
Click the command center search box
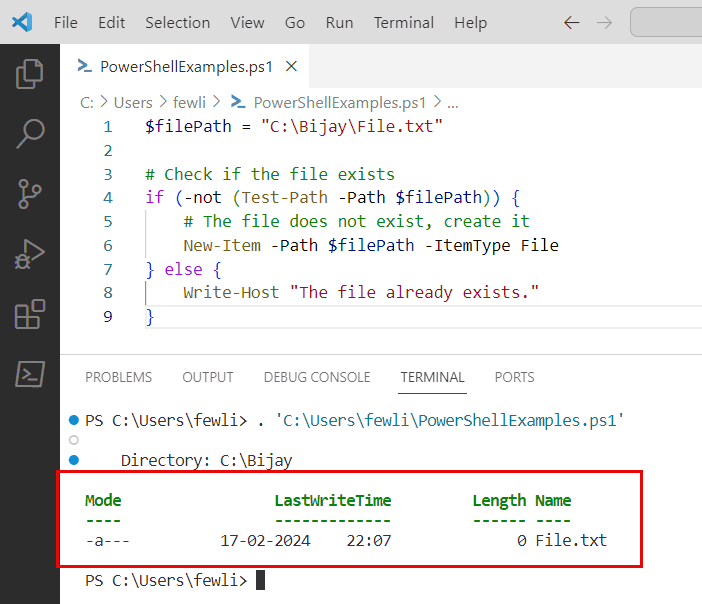(x=666, y=22)
